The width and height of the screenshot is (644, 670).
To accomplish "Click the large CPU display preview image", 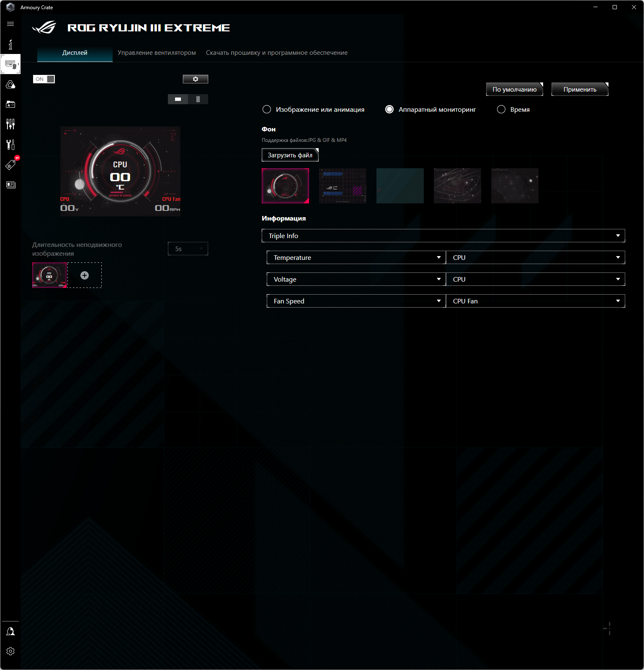I will pos(121,171).
